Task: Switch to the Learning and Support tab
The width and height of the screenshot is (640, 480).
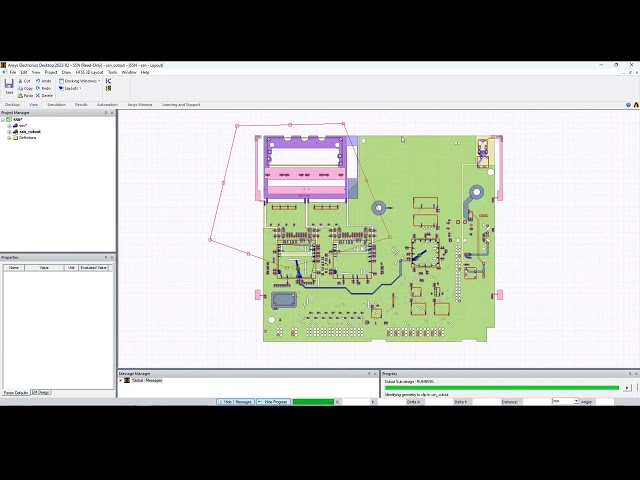Action: pyautogui.click(x=181, y=105)
